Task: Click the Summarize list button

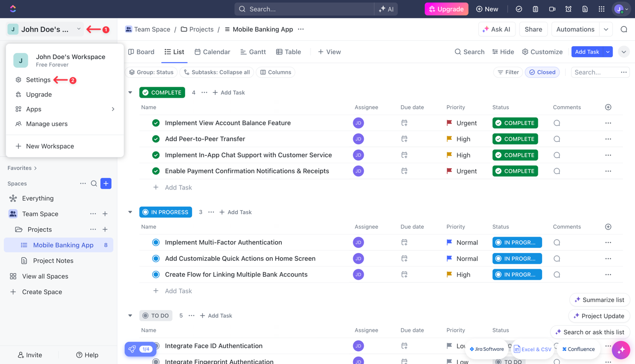Action: tap(599, 300)
